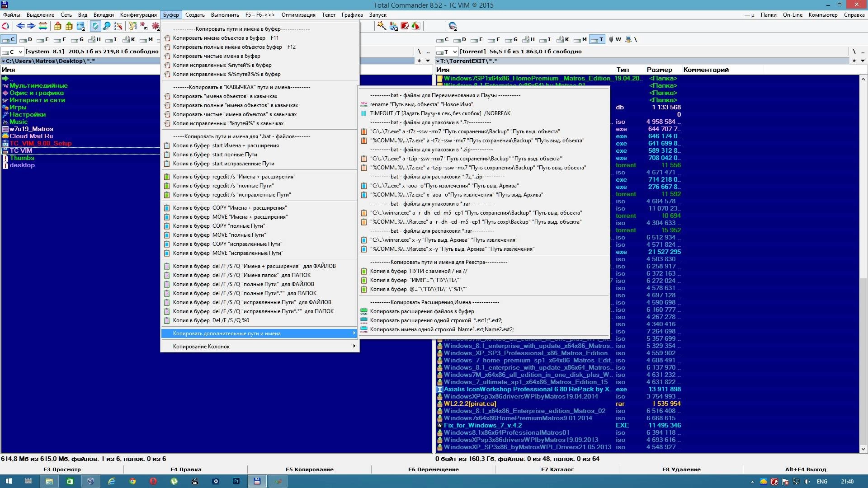The image size is (868, 488).
Task: Click volume icon in system tray
Action: pyautogui.click(x=807, y=482)
